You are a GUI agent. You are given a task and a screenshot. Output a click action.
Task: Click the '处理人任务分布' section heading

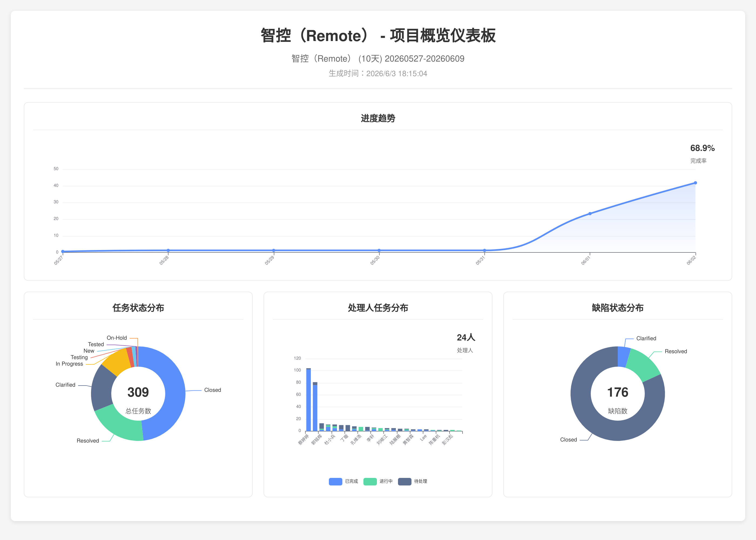(x=378, y=308)
